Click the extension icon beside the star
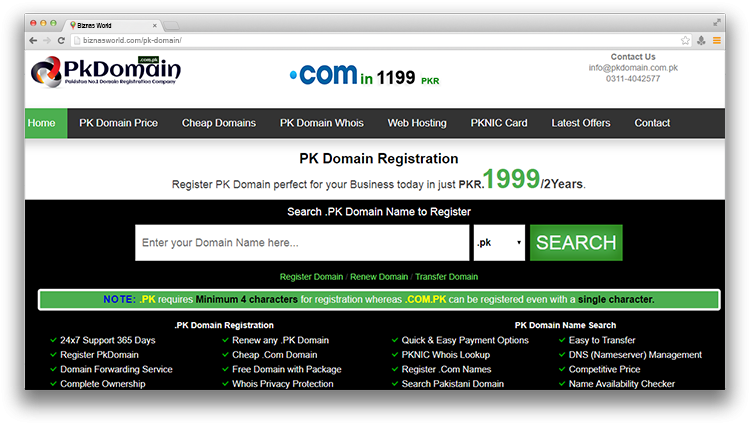Viewport: 750px width, 425px height. click(701, 40)
